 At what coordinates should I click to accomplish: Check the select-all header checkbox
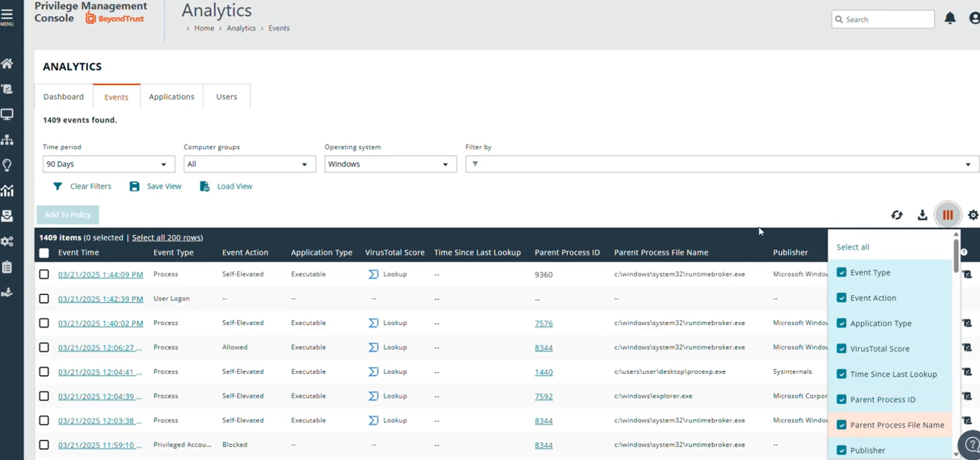coord(44,253)
